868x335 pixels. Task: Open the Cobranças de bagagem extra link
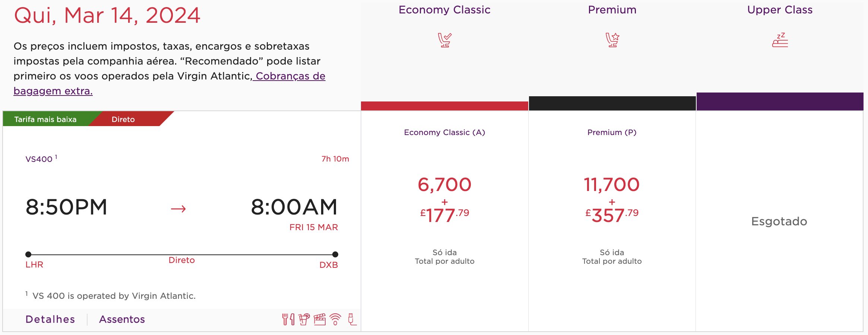click(290, 76)
